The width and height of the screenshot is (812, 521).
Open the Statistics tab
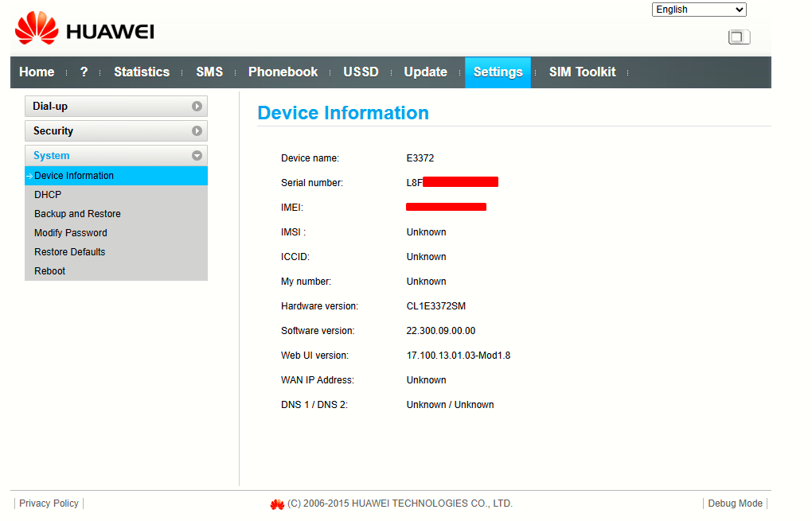(142, 72)
